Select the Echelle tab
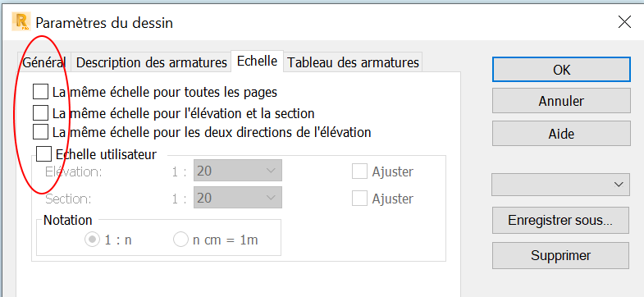644x297 pixels. [257, 62]
